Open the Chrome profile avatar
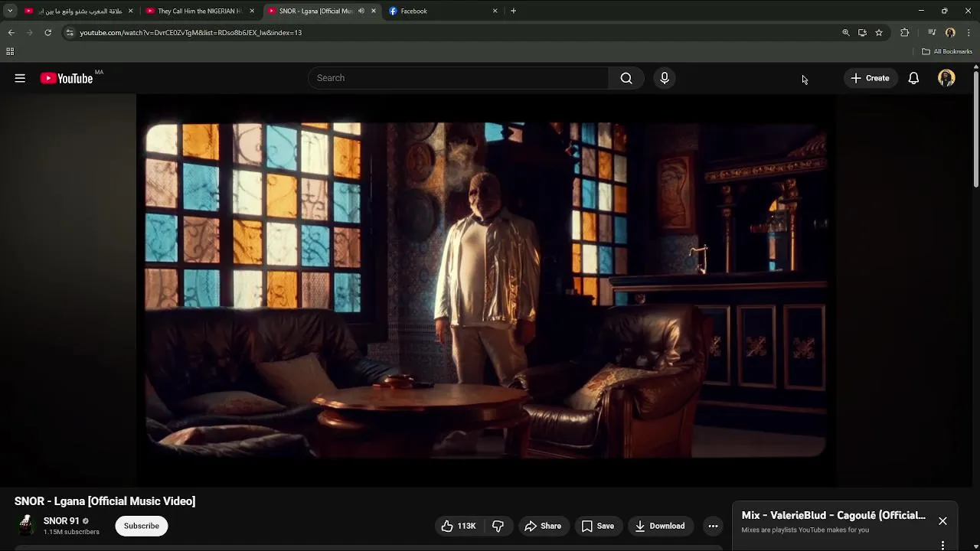Viewport: 980px width, 551px height. tap(950, 33)
